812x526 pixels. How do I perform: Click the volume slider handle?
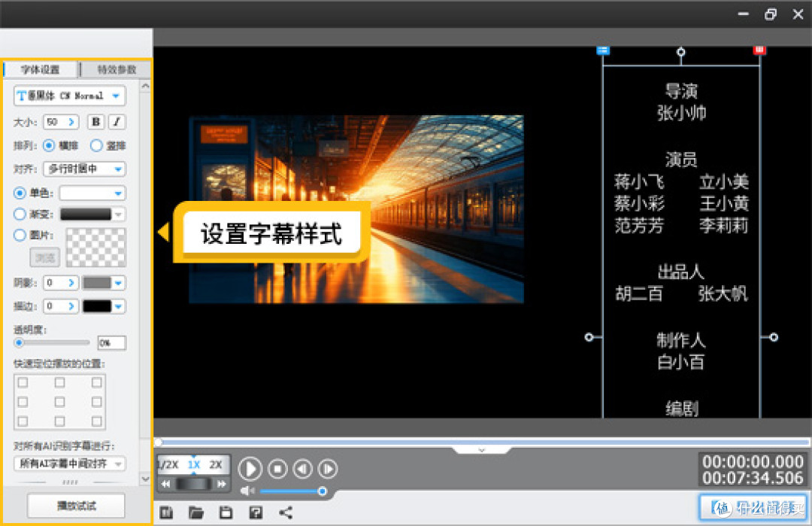click(322, 491)
